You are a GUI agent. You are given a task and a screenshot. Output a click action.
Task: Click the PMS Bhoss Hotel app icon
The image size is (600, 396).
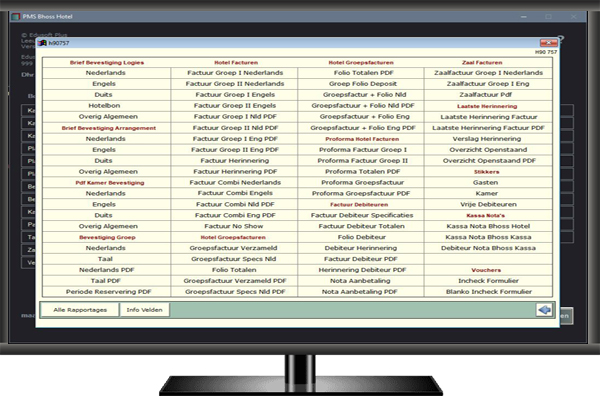(16, 16)
